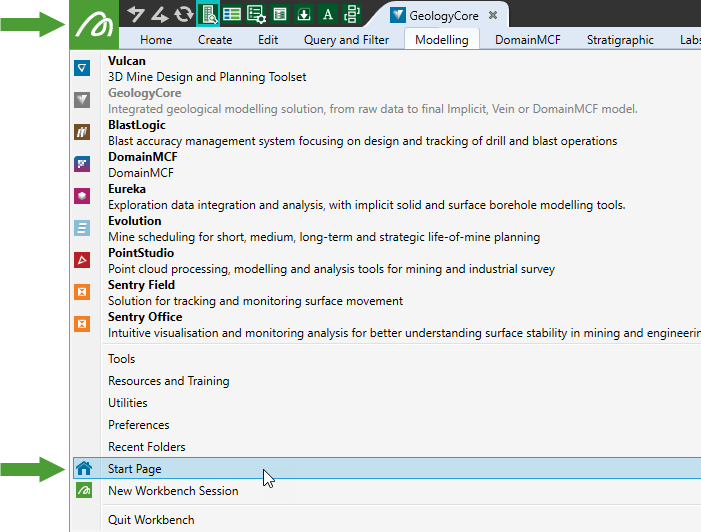Click the 'Exploration data integration and analysis' description
Image resolution: width=701 pixels, height=532 pixels.
coord(367,205)
